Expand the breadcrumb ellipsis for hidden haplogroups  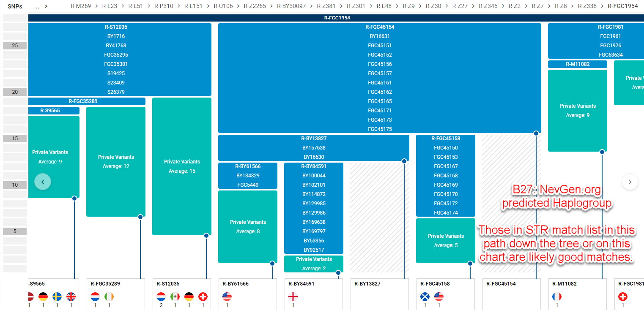(36, 6)
